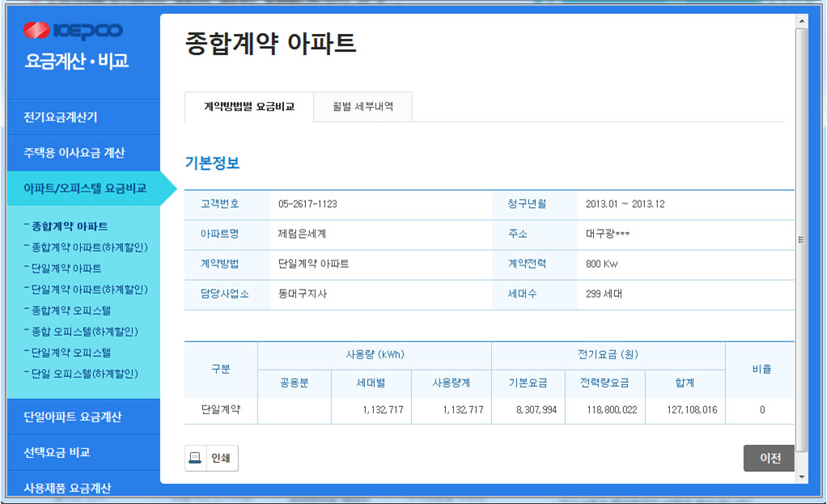Click the 공용분 column header
Screen dimensions: 827x504
[294, 383]
